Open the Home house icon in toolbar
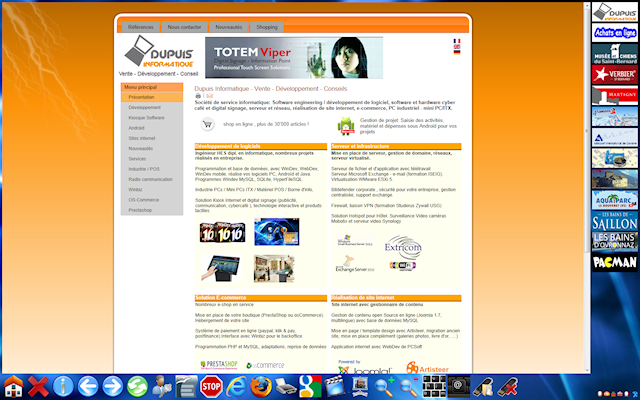This screenshot has height=400, width=640. pos(13,386)
